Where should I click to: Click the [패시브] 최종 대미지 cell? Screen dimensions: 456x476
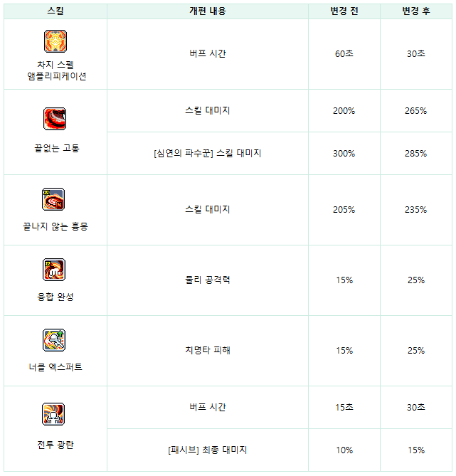point(208,450)
